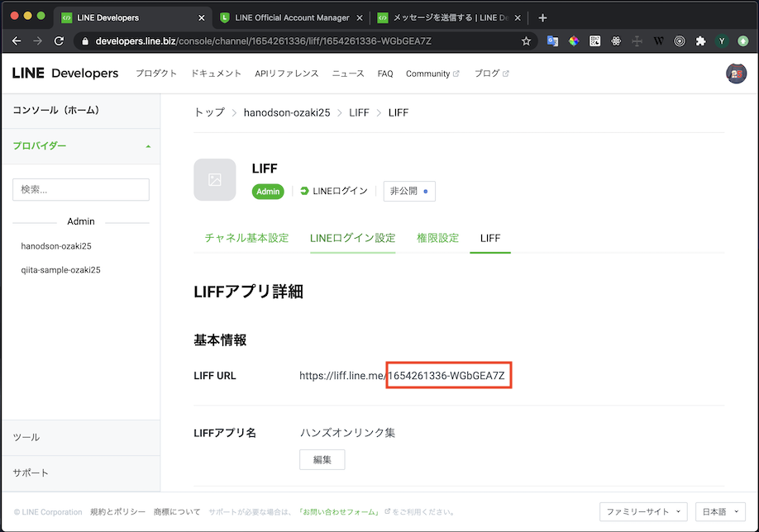The height and width of the screenshot is (532, 759).
Task: Select qiita-sample-ozaki25 provider in sidebar
Action: click(x=60, y=270)
